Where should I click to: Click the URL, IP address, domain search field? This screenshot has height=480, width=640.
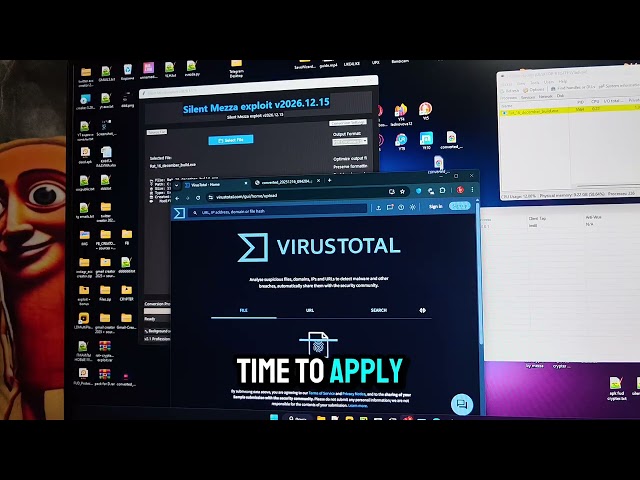point(278,211)
